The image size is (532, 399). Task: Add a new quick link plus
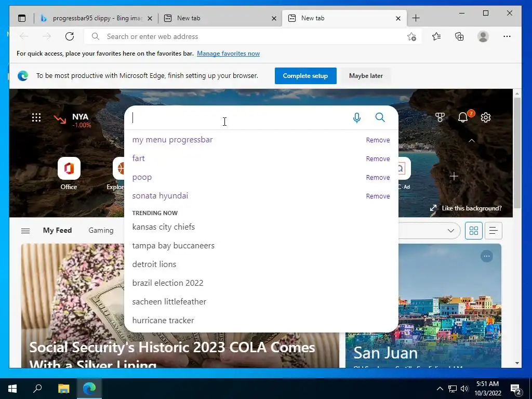pos(454,176)
